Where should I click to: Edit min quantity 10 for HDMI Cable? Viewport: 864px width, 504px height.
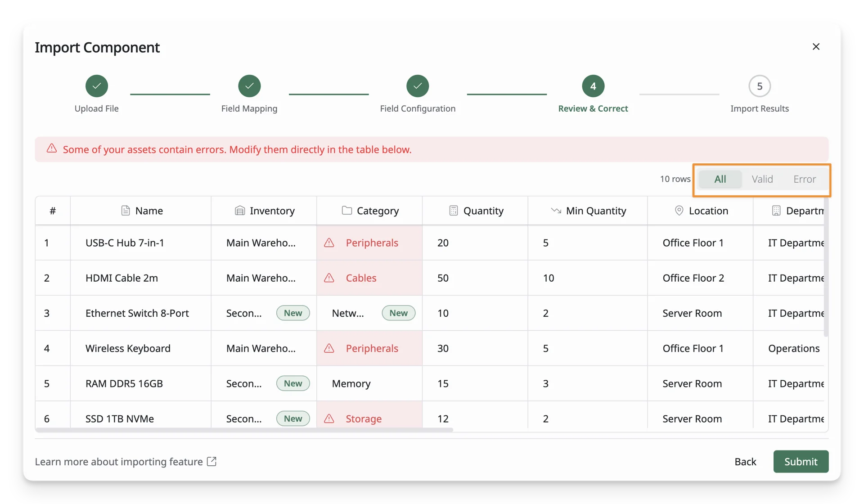(x=588, y=278)
